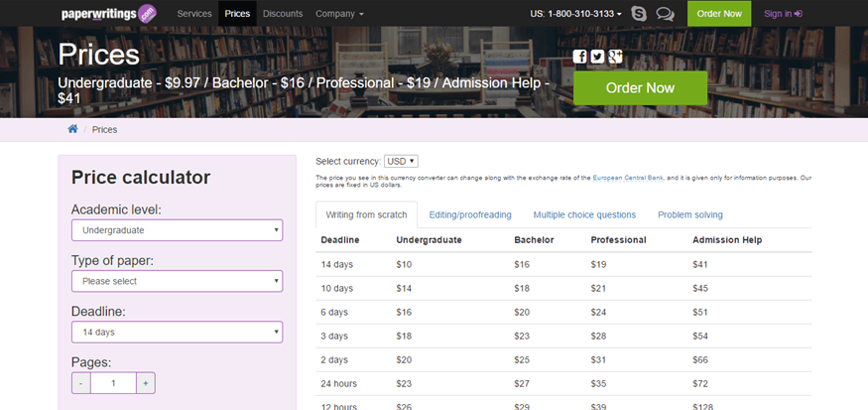The height and width of the screenshot is (410, 868).
Task: Decrease pages with minus button
Action: coord(81,383)
